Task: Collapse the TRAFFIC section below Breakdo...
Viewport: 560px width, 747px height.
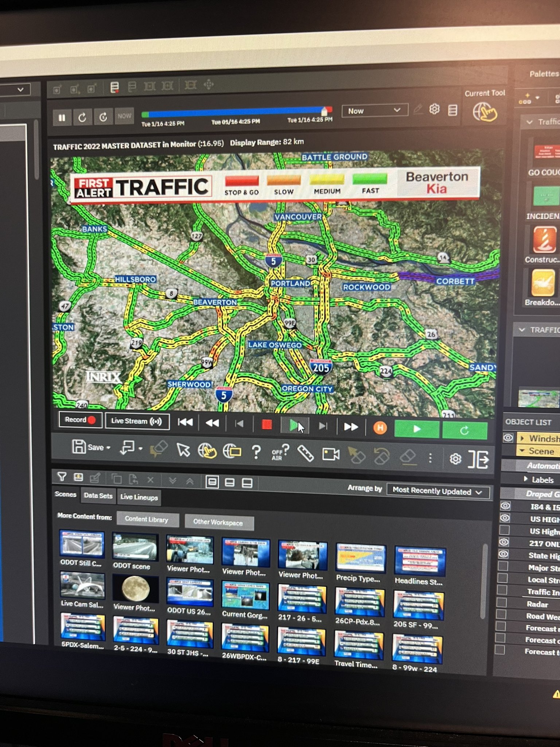Action: click(522, 330)
